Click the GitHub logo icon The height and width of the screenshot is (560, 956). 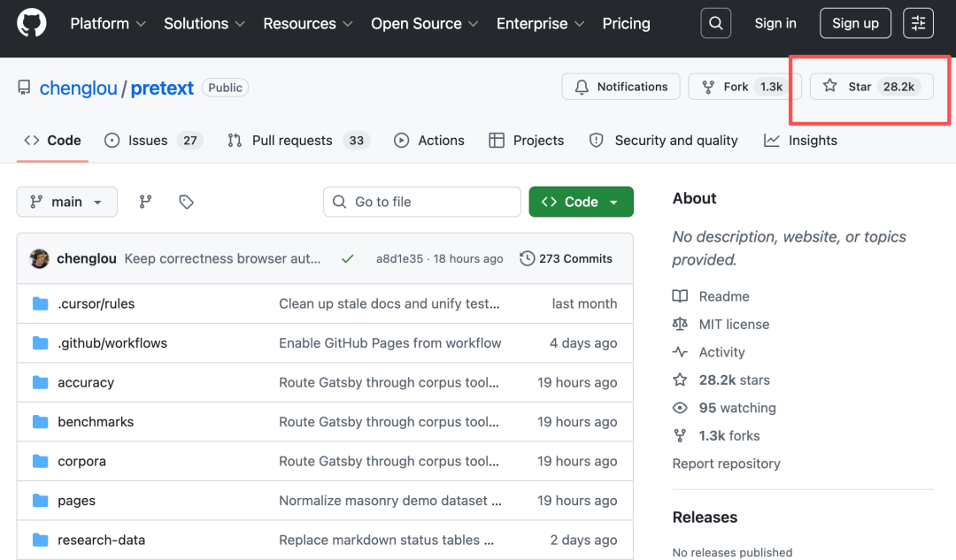tap(33, 24)
